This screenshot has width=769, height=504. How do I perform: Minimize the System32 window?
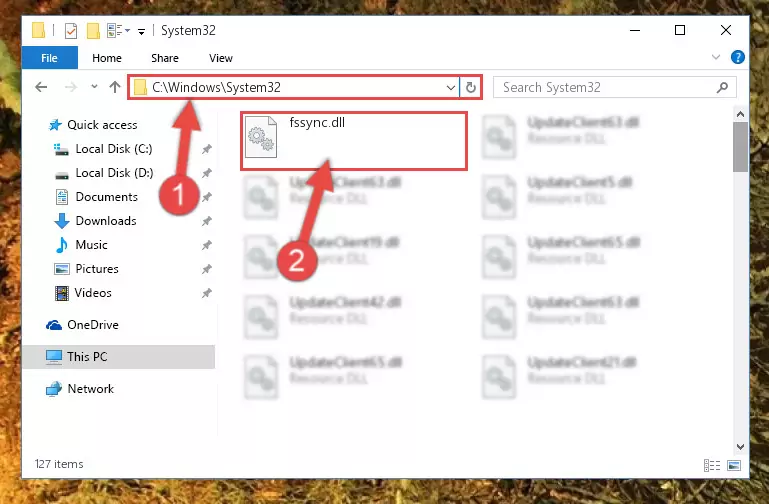click(x=635, y=30)
